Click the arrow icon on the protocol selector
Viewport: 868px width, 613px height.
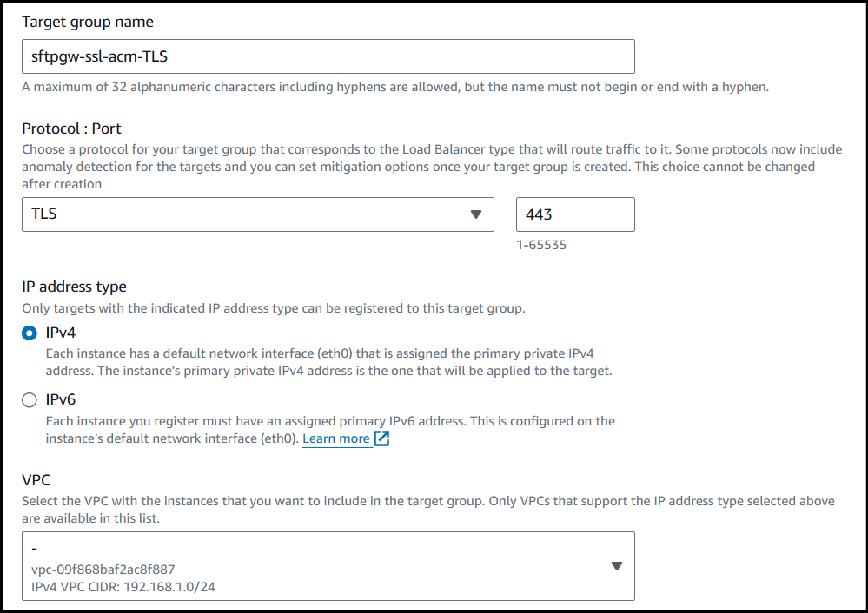475,214
